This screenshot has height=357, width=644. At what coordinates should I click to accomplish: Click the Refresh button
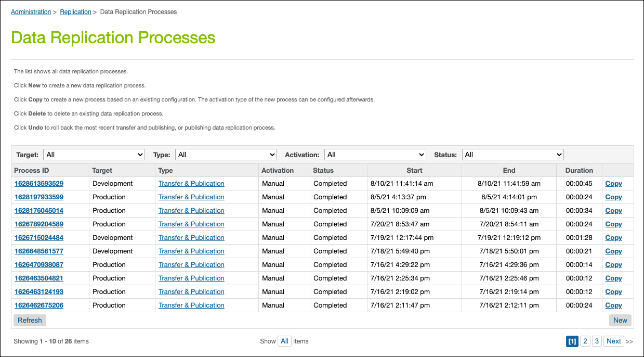30,320
